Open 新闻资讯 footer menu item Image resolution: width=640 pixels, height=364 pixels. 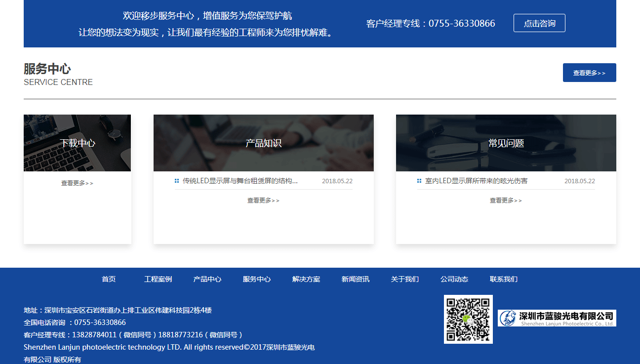pyautogui.click(x=356, y=279)
